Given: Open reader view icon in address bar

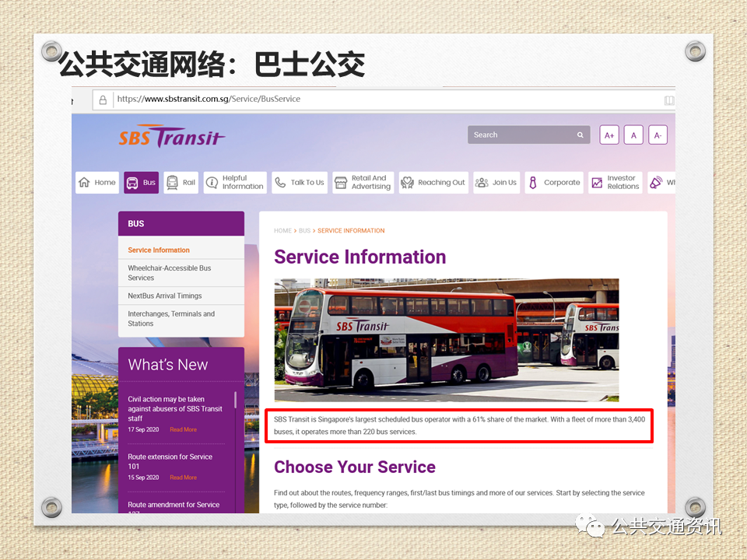Looking at the screenshot, I should (x=669, y=100).
